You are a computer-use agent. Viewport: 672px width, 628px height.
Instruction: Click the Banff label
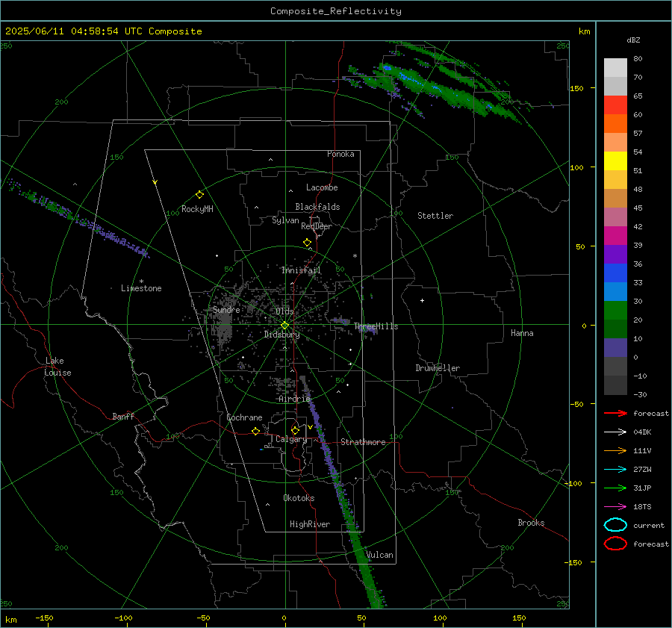point(123,416)
